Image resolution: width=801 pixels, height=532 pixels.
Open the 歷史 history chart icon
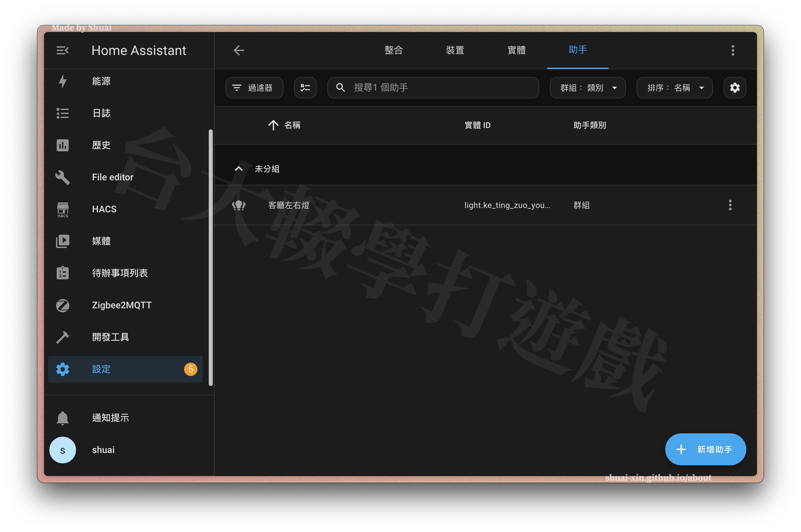point(62,145)
